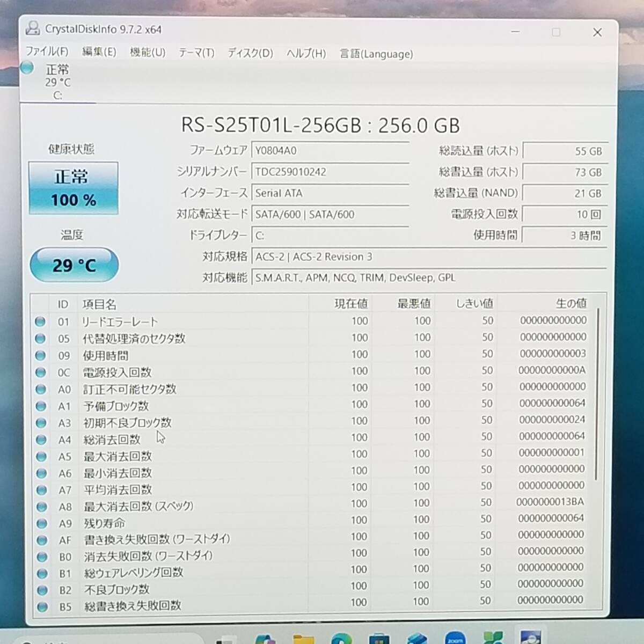
Task: Open File Explorer from the taskbar
Action: point(303,639)
